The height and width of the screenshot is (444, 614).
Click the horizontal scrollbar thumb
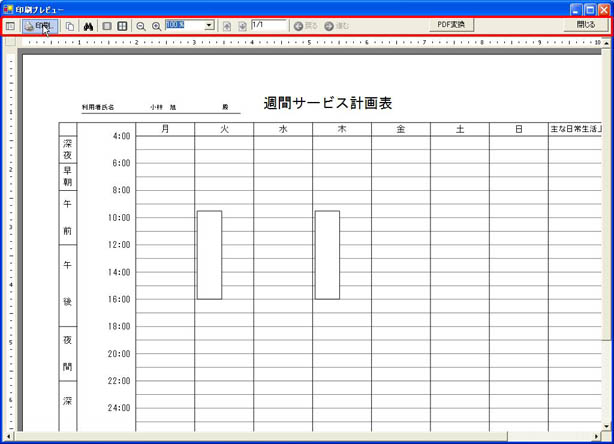pos(260,436)
